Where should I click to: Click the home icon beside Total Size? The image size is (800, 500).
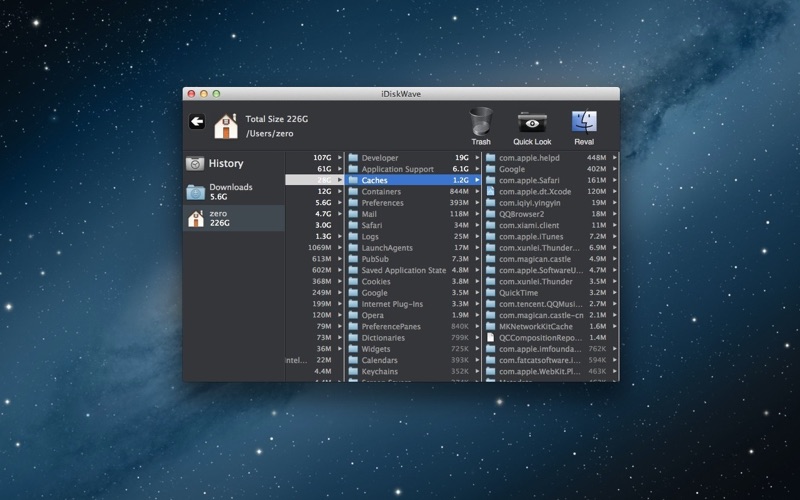pyautogui.click(x=226, y=126)
